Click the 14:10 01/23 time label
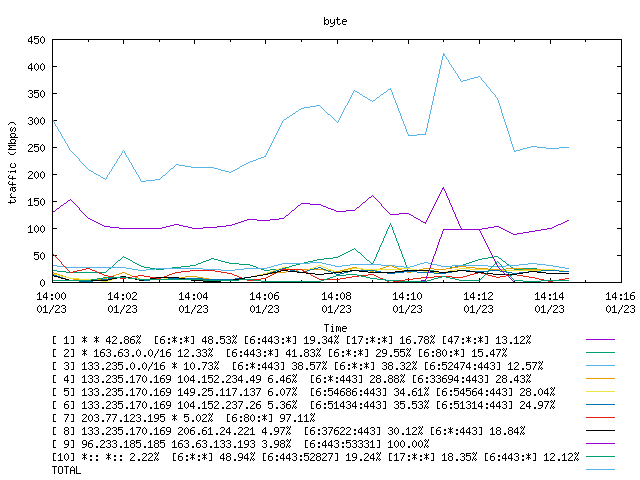Screen dimensions: 640x480 (x=407, y=302)
